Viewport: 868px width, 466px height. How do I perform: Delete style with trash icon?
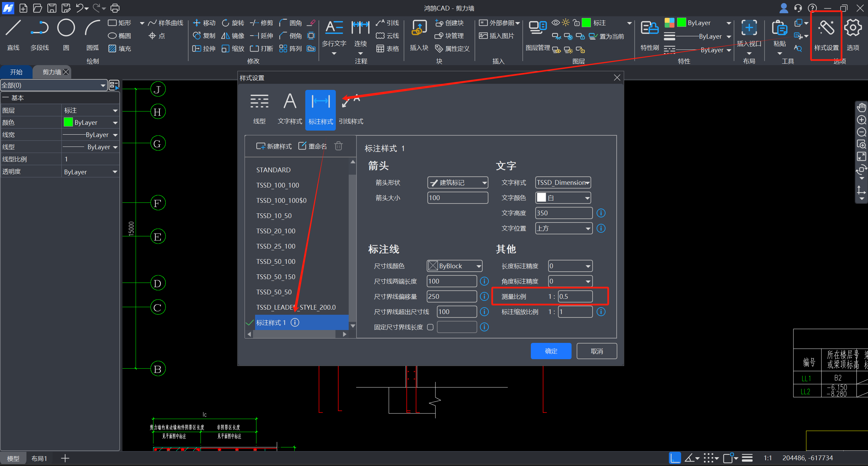pyautogui.click(x=338, y=146)
